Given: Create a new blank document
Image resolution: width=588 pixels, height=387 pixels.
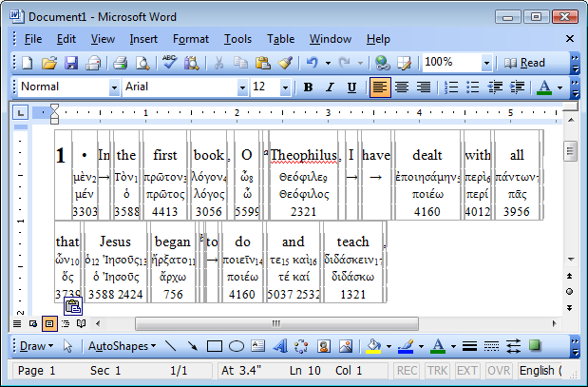Looking at the screenshot, I should pyautogui.click(x=28, y=63).
